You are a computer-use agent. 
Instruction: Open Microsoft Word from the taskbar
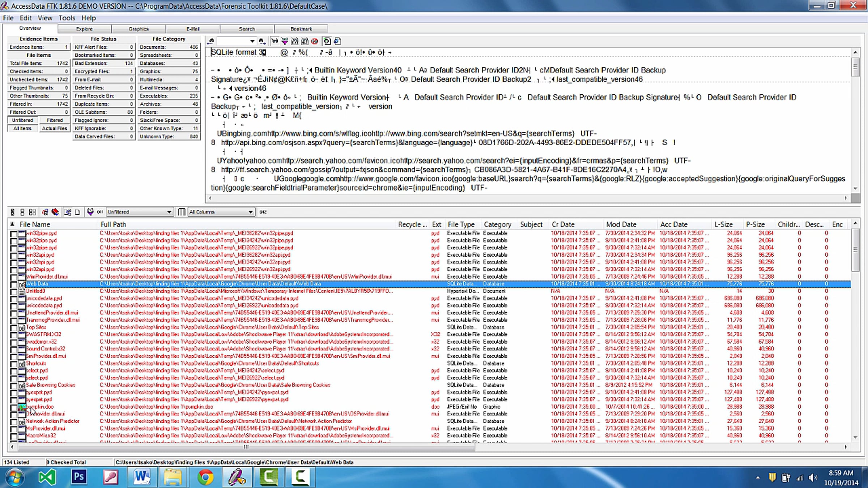click(142, 478)
